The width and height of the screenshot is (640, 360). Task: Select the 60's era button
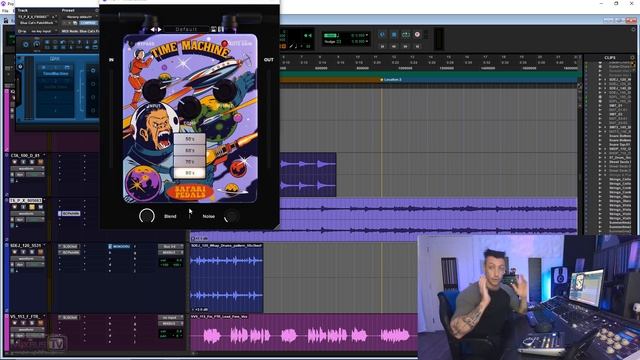pos(189,151)
